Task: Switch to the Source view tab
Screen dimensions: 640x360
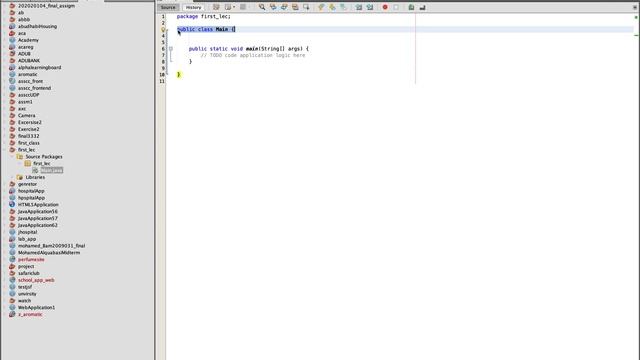Action: [168, 7]
